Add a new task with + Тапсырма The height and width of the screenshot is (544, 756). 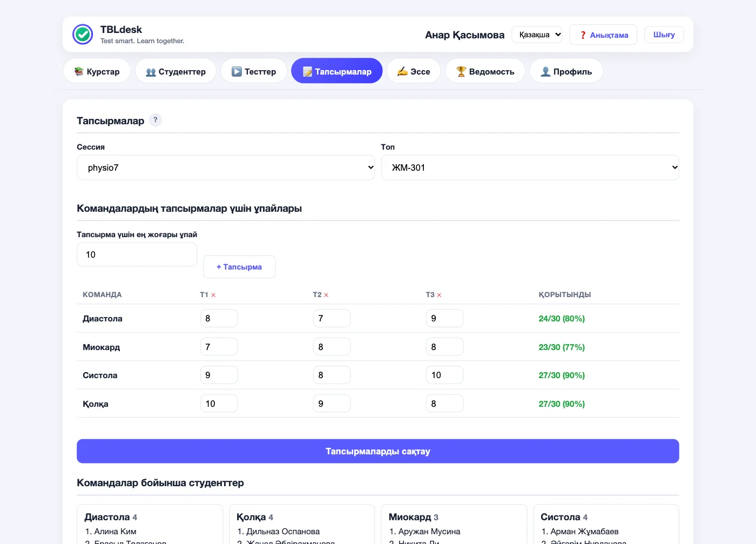pyautogui.click(x=239, y=267)
